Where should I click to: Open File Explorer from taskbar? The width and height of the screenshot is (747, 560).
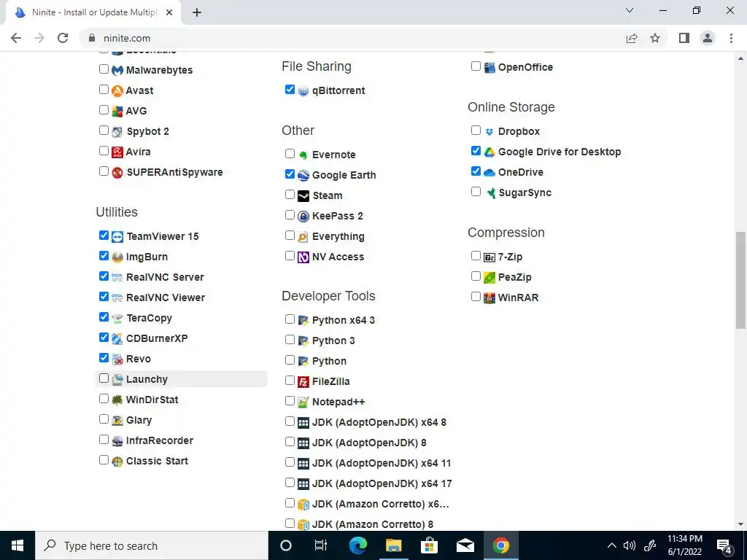point(393,545)
